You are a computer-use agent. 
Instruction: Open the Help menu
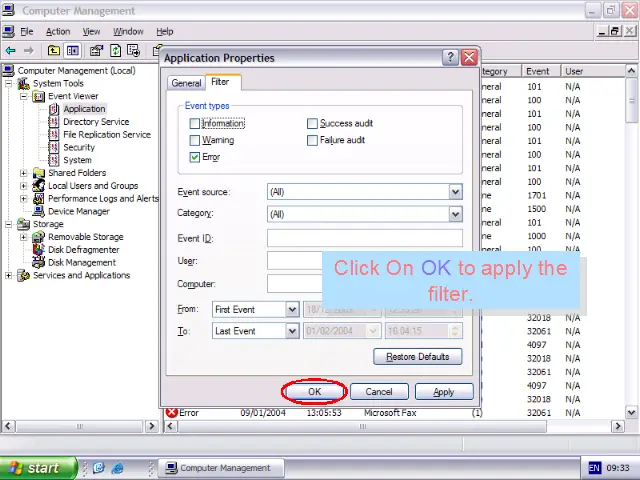click(x=164, y=31)
